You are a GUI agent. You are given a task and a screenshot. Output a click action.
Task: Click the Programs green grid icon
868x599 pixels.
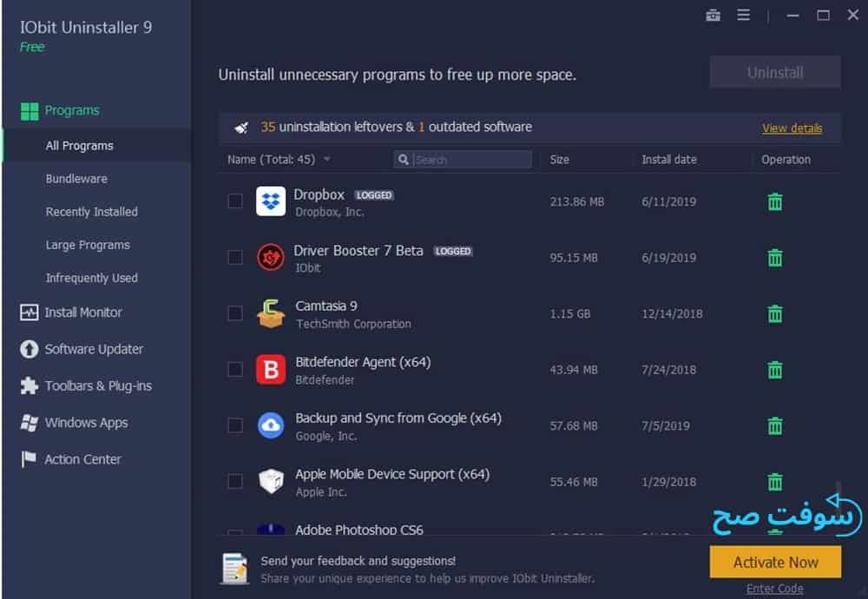30,111
